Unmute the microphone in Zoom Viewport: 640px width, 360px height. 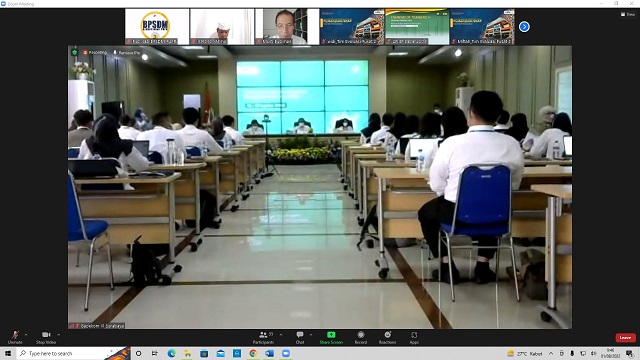[15, 337]
